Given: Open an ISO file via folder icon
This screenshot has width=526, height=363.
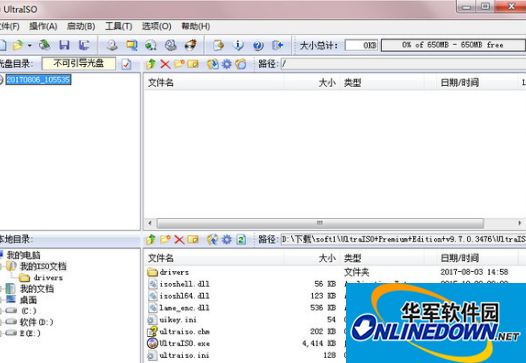Looking at the screenshot, I should coord(18,45).
